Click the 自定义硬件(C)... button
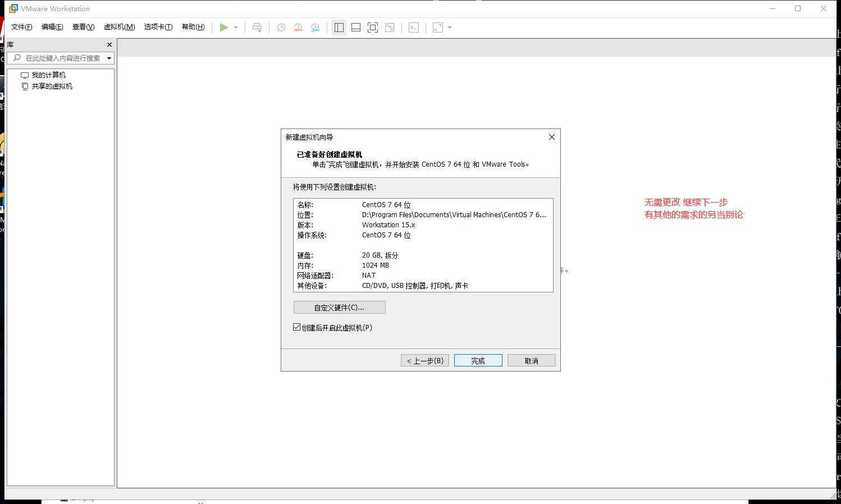841x504 pixels. [340, 307]
